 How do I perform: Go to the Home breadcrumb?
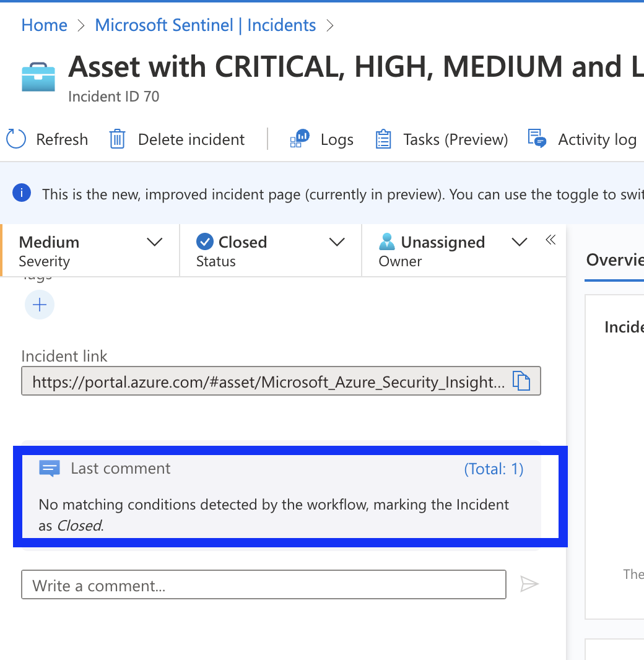44,25
